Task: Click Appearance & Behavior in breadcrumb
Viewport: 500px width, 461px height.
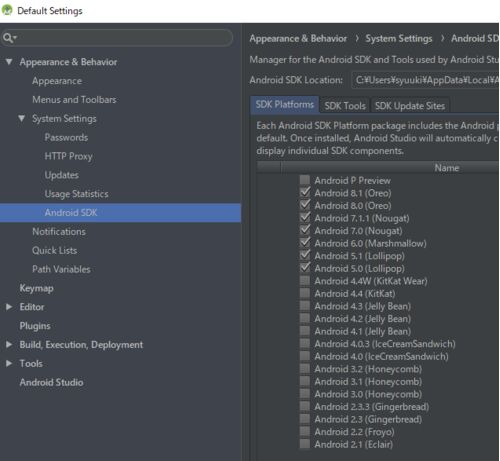Action: (298, 39)
